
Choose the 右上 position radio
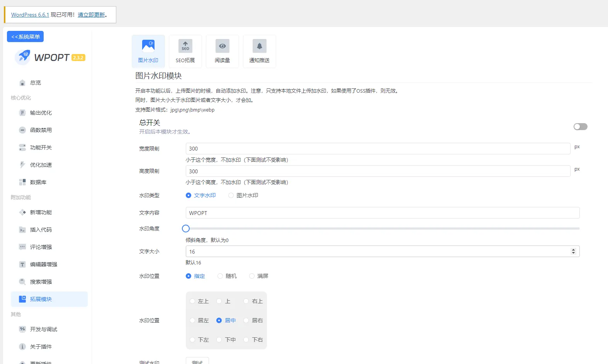click(x=246, y=301)
